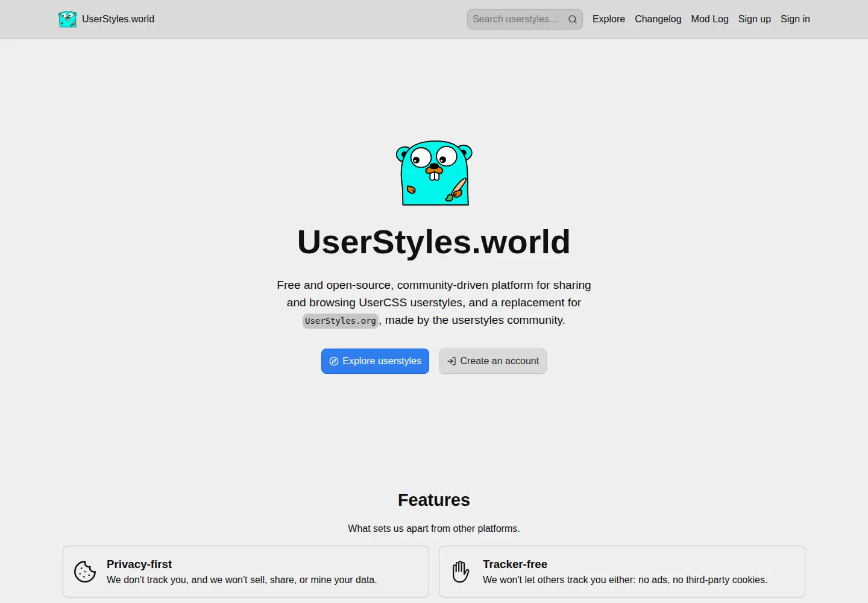Click 'What sets us apart from other platforms.'
The height and width of the screenshot is (603, 868).
pyautogui.click(x=434, y=529)
